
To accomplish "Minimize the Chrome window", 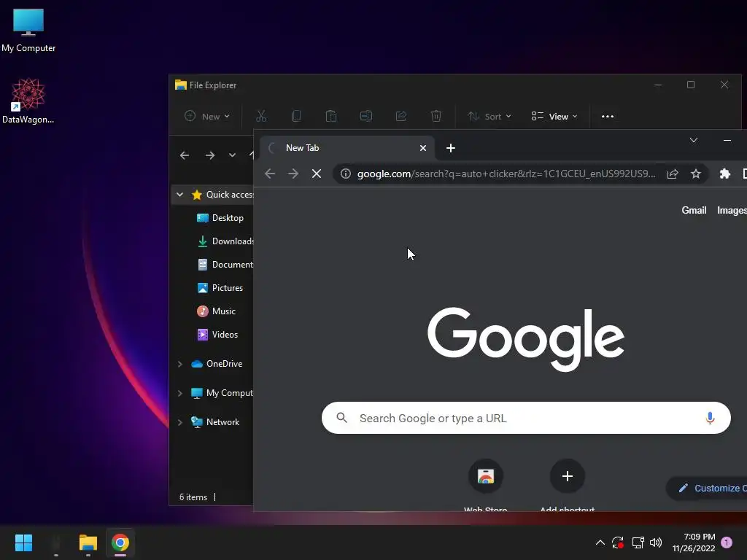I will (727, 140).
